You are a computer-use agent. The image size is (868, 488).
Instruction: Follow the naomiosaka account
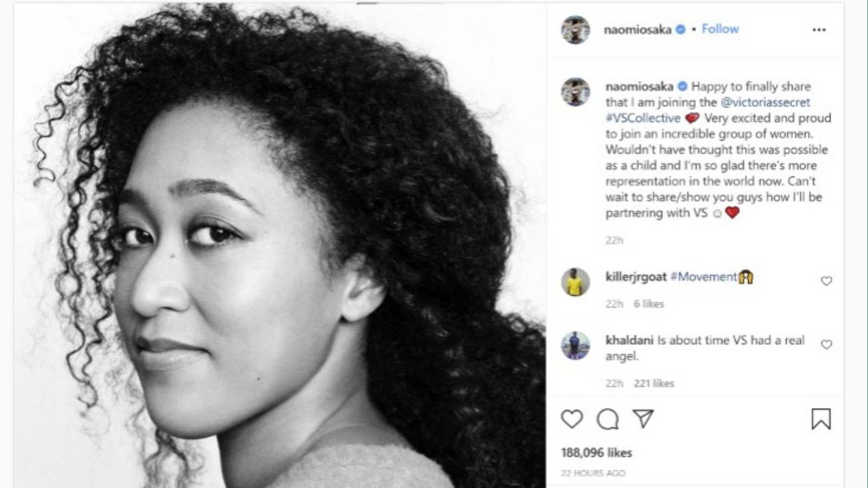coord(720,29)
